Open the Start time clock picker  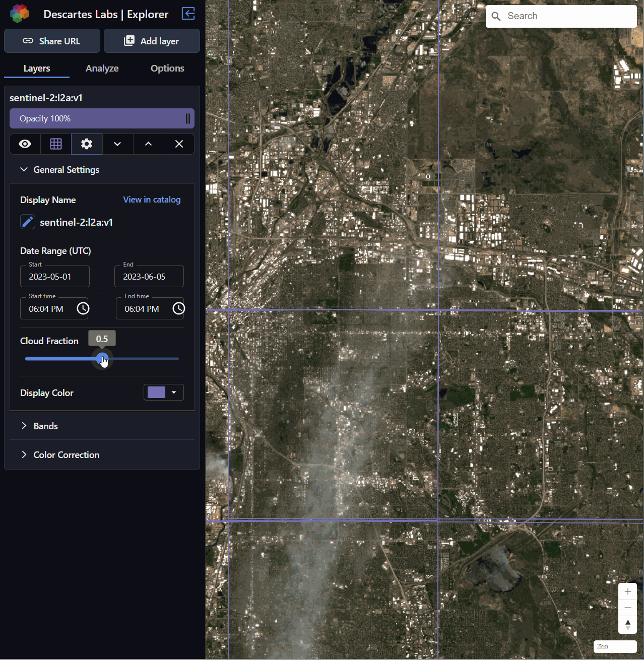83,308
